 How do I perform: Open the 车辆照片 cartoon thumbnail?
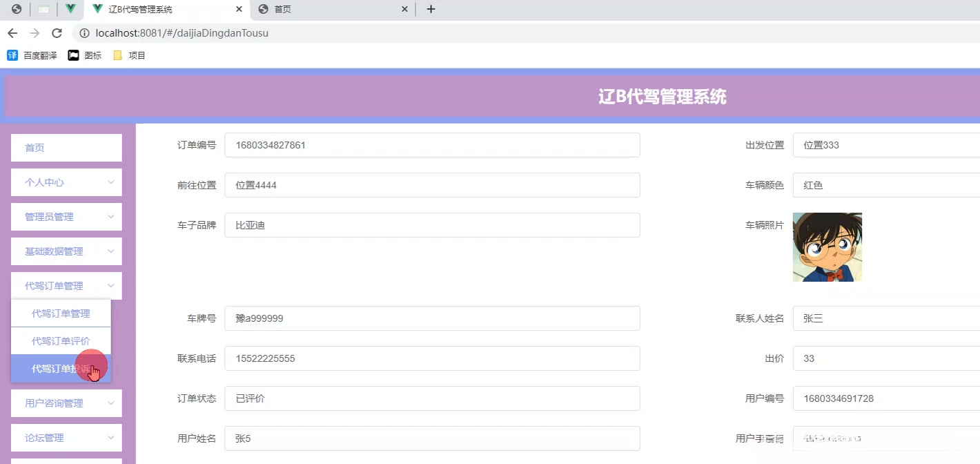827,247
